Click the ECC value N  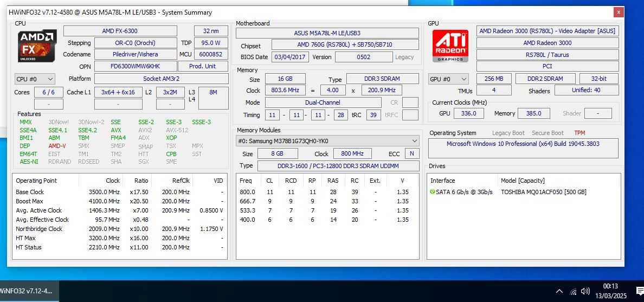click(x=412, y=153)
